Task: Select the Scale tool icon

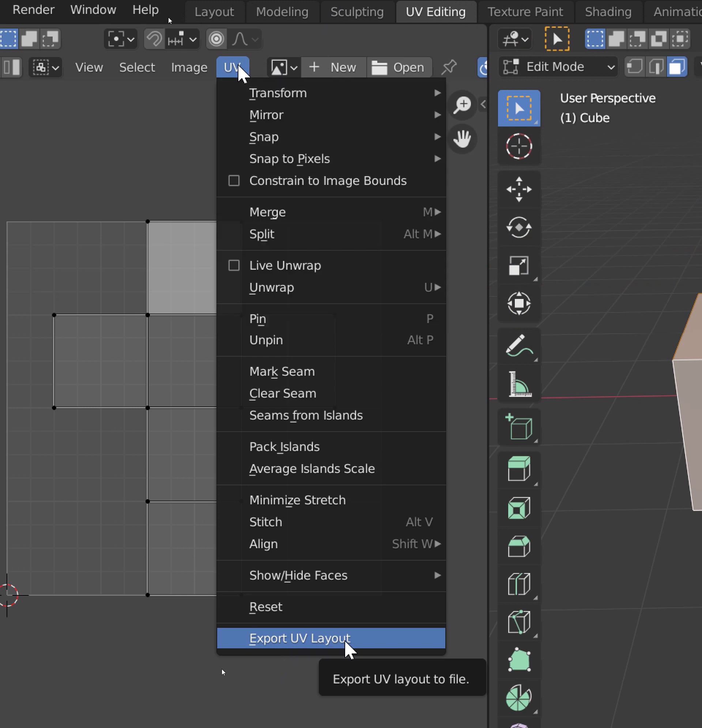Action: pos(519,266)
